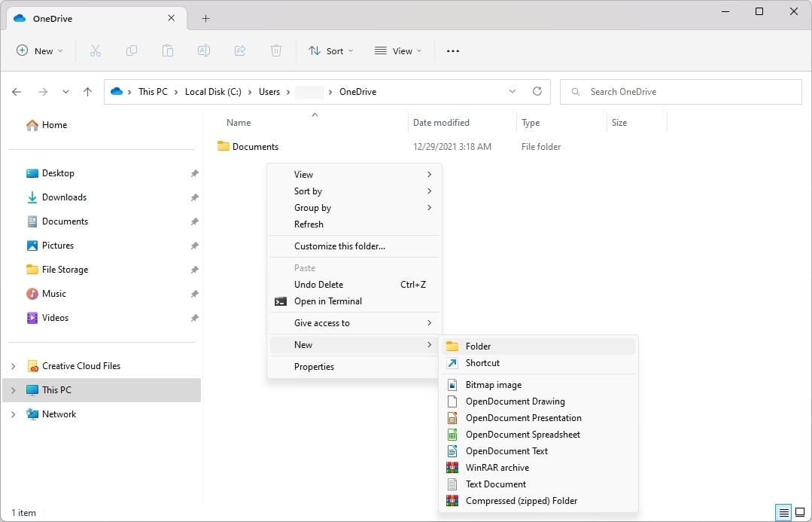
Task: Open the View dropdown in toolbar
Action: click(397, 50)
